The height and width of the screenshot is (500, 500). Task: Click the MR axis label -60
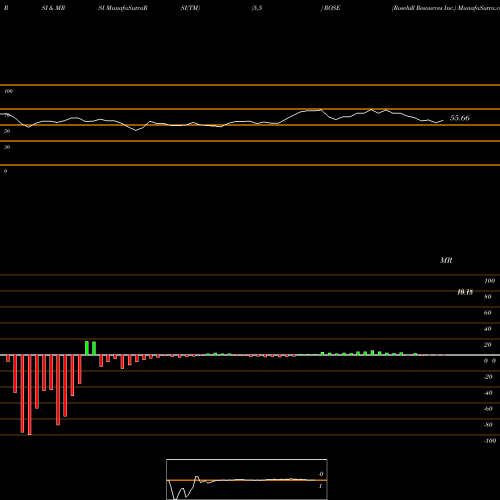pyautogui.click(x=488, y=409)
